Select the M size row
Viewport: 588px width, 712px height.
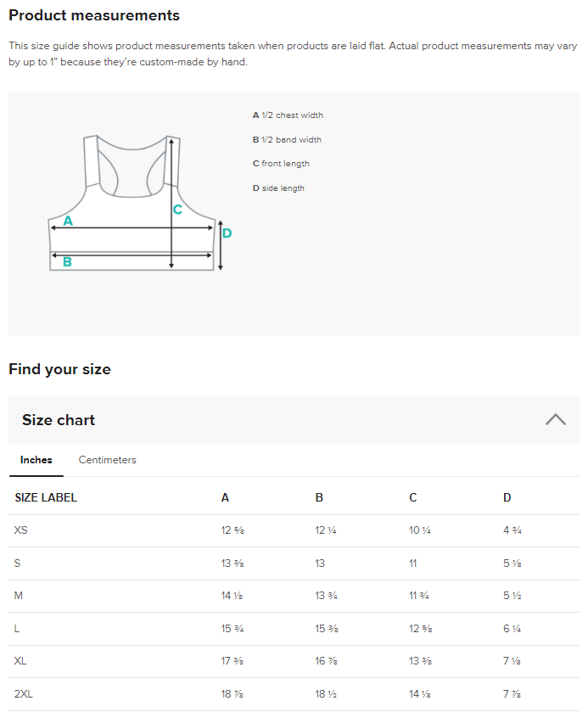[294, 596]
